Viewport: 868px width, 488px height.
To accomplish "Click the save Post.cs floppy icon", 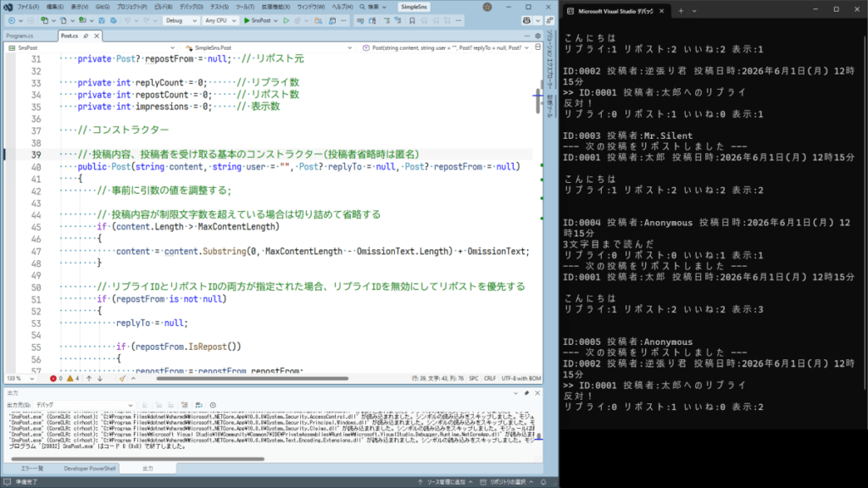I will pos(102,20).
